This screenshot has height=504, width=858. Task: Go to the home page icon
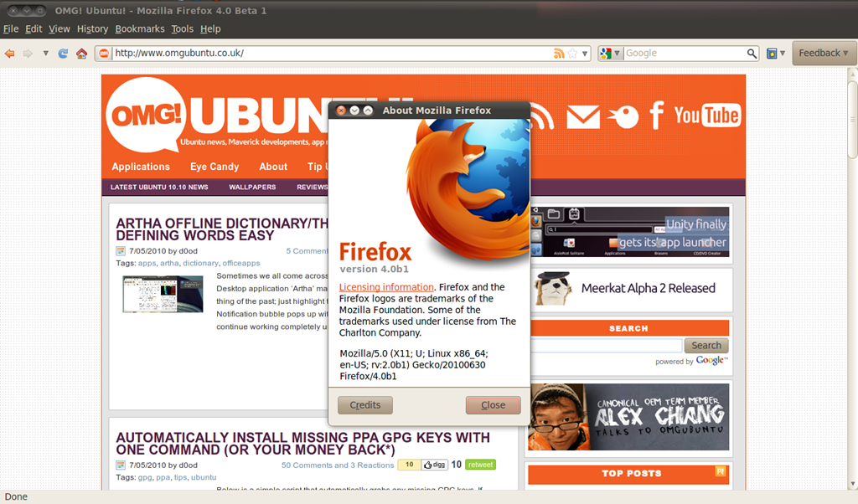(x=81, y=53)
